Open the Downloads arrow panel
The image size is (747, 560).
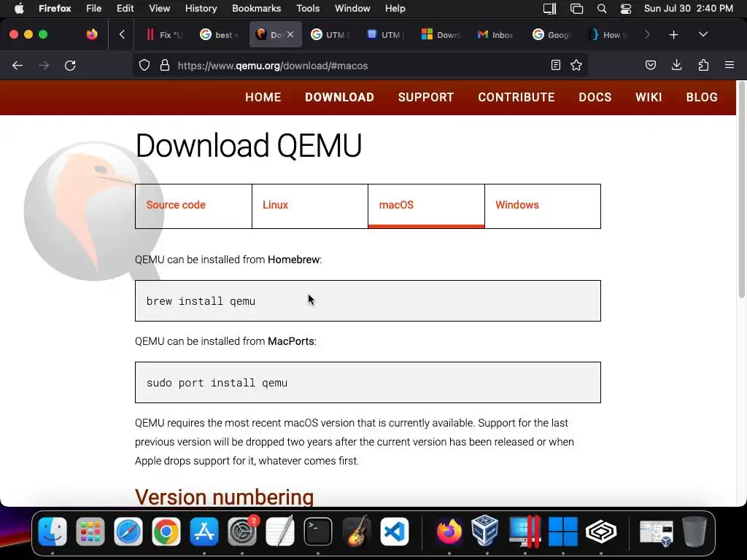[x=676, y=65]
